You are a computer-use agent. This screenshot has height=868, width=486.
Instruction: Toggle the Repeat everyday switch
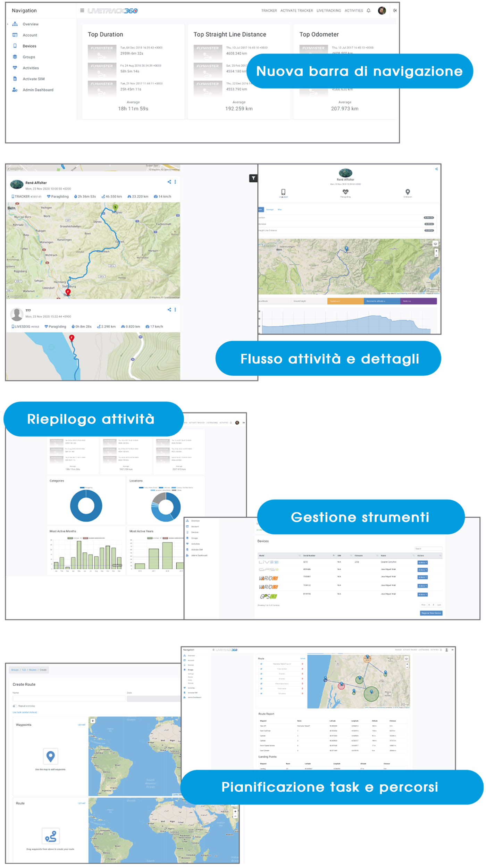tap(15, 706)
